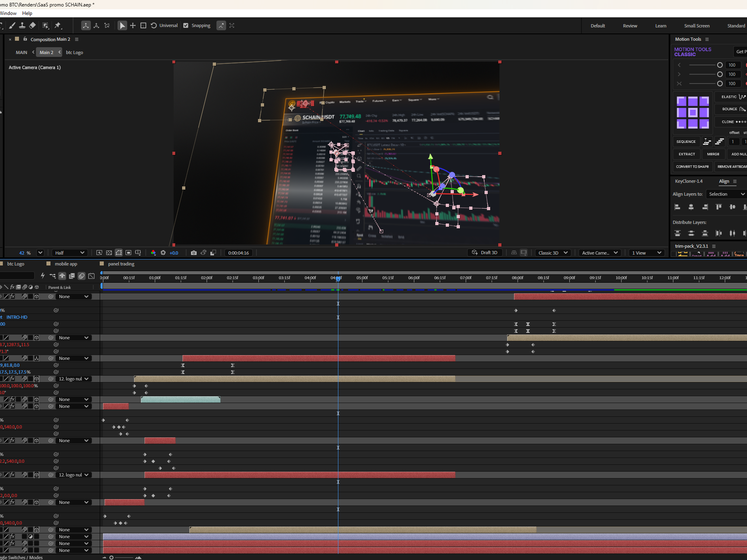Click the Take Snapshot camera icon
This screenshot has height=560, width=747.
click(x=194, y=253)
